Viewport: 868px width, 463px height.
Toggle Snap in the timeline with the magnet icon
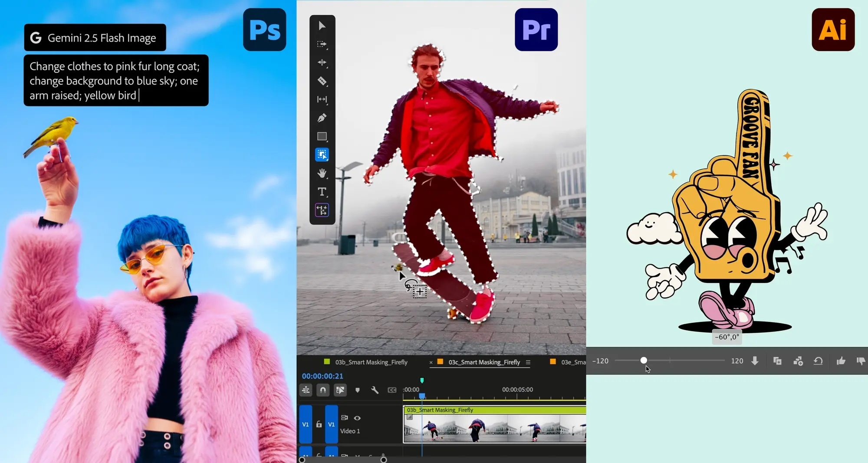point(323,390)
